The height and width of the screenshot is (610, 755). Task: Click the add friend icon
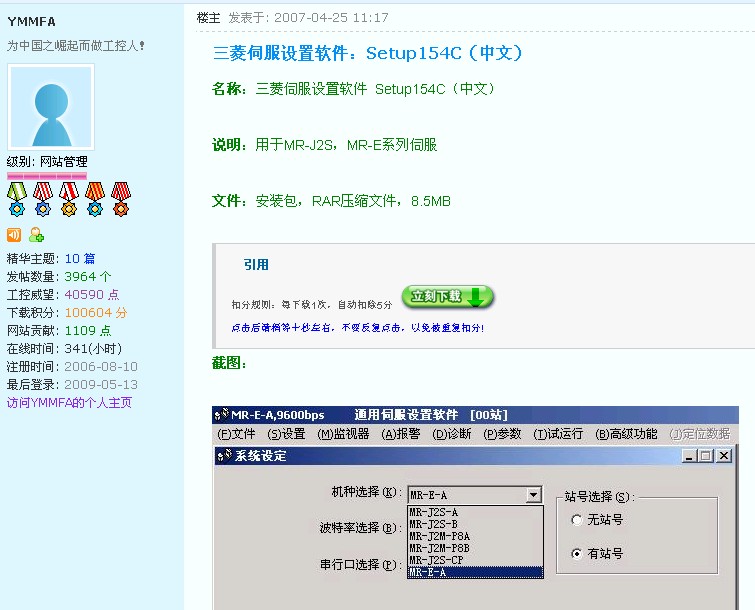tap(36, 235)
